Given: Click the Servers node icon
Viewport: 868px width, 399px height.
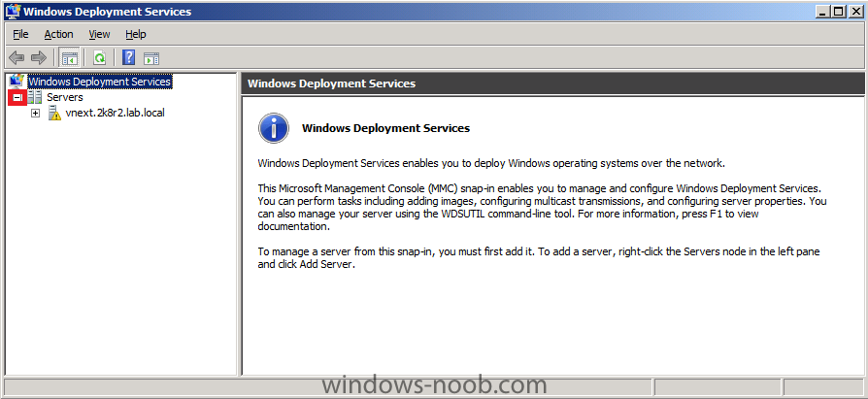Looking at the screenshot, I should (x=35, y=97).
